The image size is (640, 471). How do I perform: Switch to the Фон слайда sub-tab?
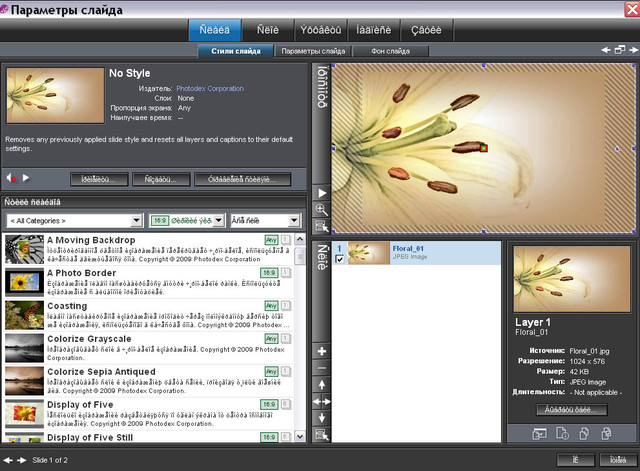[x=391, y=51]
